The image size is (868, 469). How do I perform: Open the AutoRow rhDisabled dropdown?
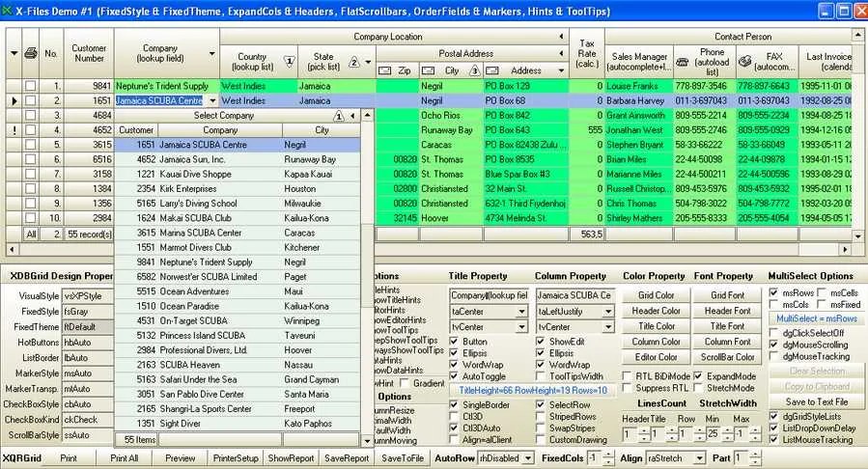(528, 458)
